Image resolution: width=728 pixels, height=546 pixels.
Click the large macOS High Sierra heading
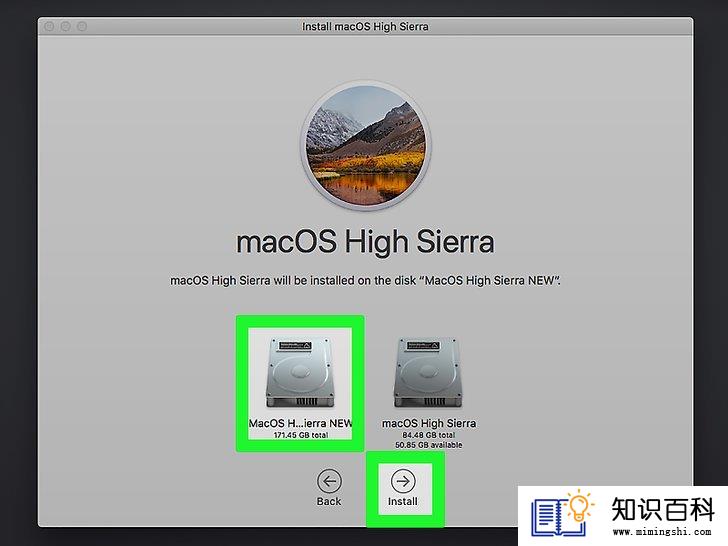click(x=365, y=242)
